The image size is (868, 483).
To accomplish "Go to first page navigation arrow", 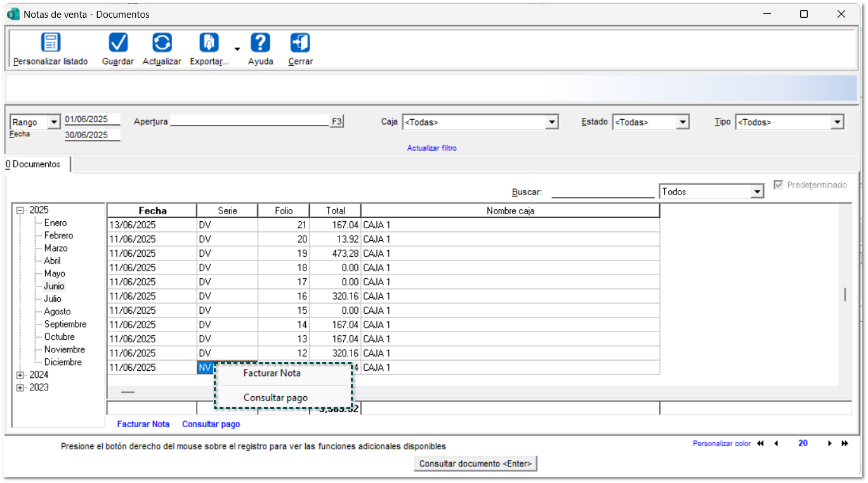I will 760,444.
